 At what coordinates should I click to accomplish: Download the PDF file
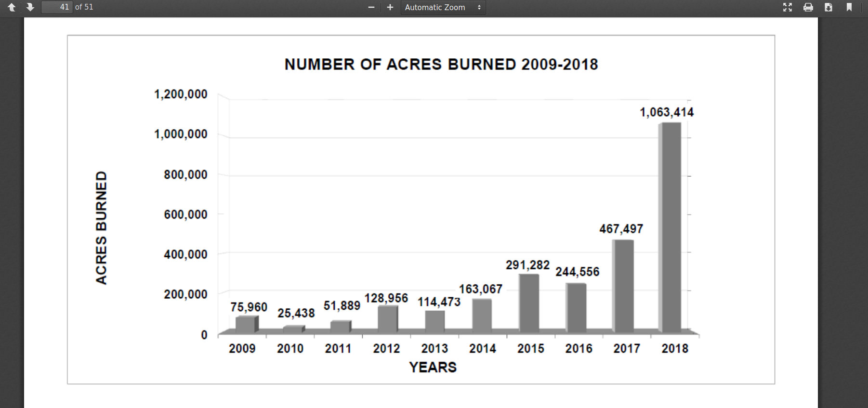pos(829,7)
